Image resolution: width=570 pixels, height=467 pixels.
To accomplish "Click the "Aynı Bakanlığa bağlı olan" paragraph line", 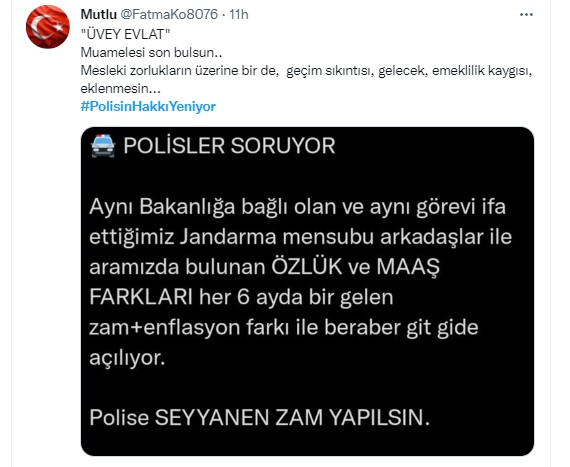I will point(297,207).
